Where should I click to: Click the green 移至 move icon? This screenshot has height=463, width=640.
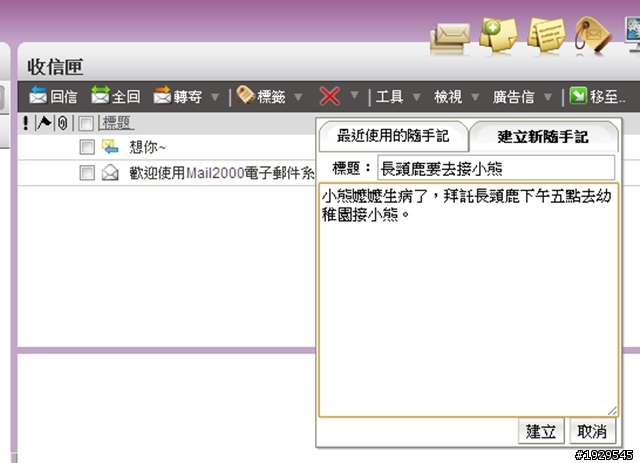578,96
